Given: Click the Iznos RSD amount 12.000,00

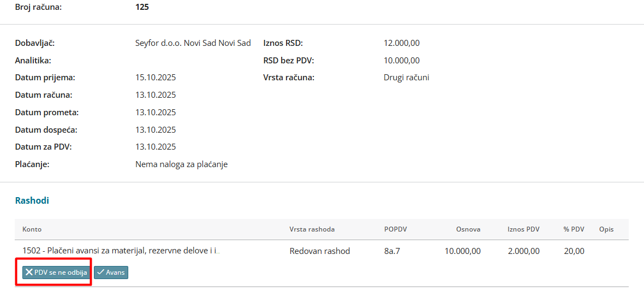Looking at the screenshot, I should pos(402,43).
